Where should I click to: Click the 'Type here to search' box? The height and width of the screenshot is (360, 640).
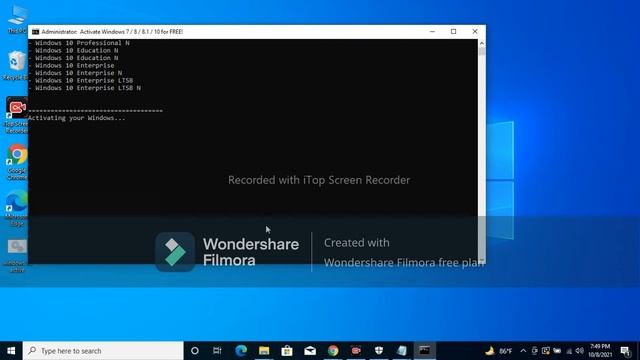click(103, 351)
